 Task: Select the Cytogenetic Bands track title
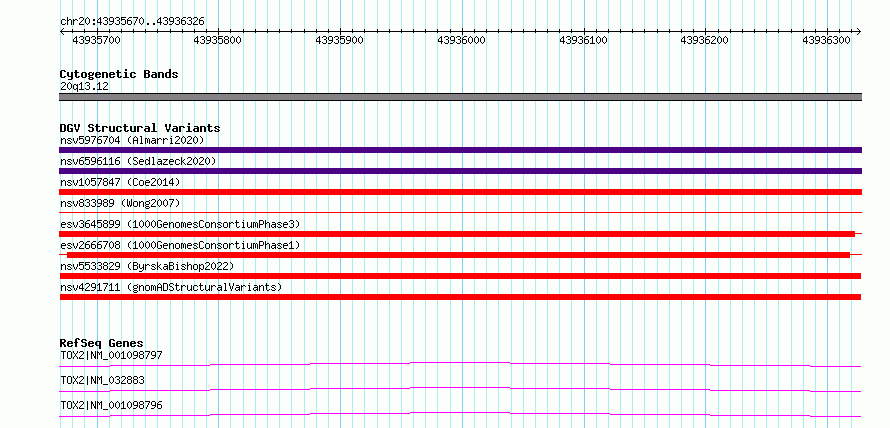pos(119,74)
